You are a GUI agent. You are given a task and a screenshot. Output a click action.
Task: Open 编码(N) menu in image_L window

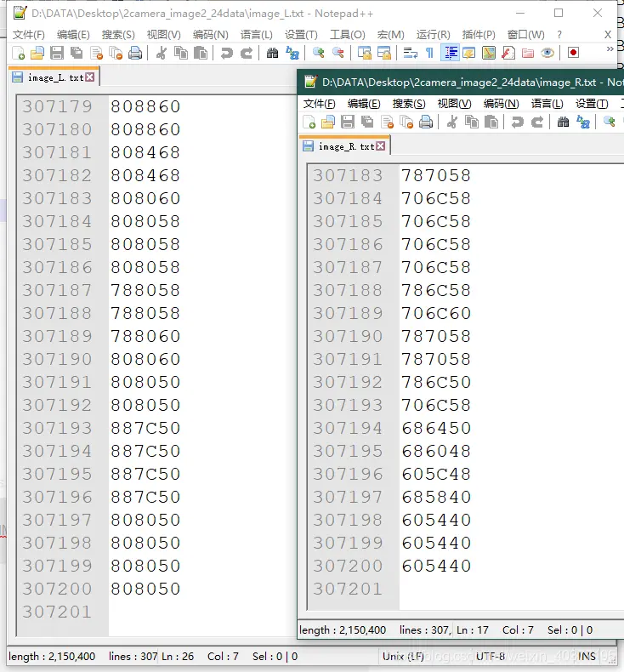point(210,34)
